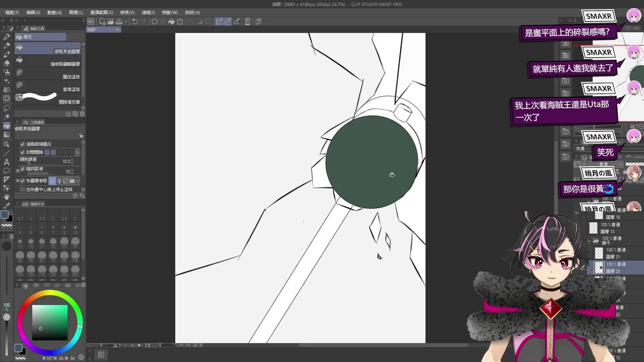Click the Fill bucket icon in the command bar
Image resolution: width=644 pixels, height=362 pixels.
point(172,22)
